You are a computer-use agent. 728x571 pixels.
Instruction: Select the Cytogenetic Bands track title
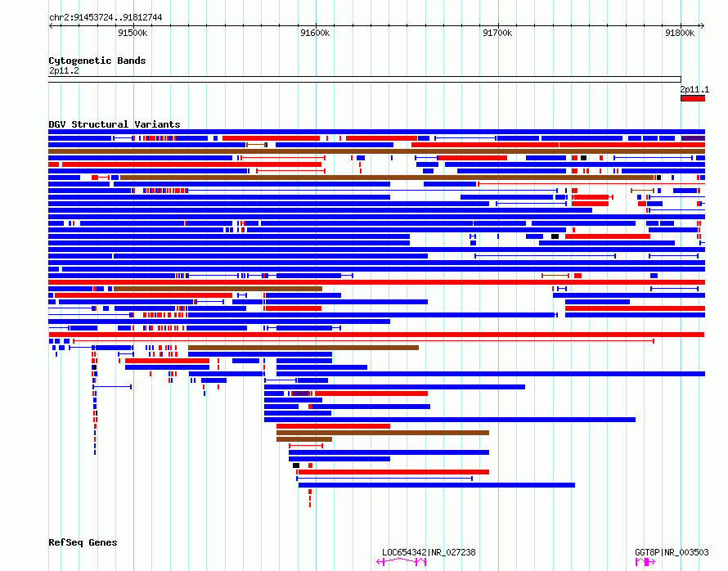(97, 61)
